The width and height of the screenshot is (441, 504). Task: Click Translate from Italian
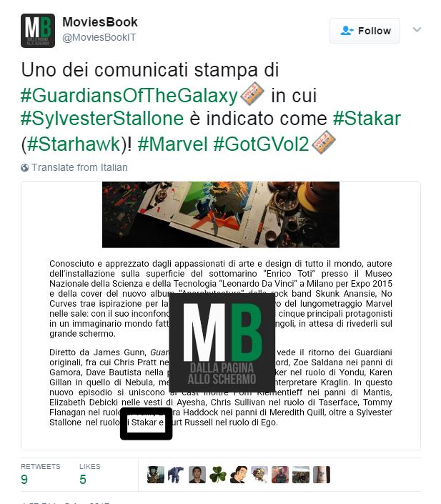click(x=79, y=167)
